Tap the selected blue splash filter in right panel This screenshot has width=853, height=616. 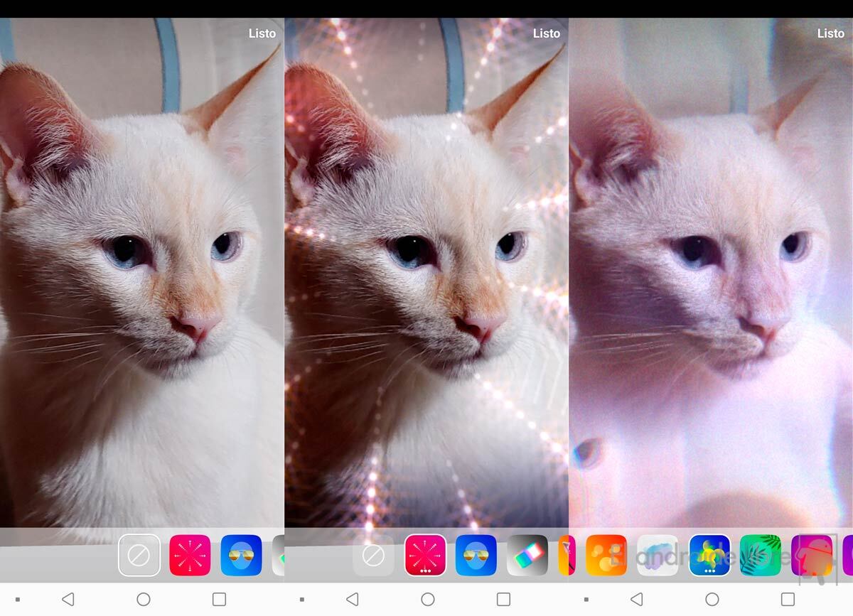point(709,555)
